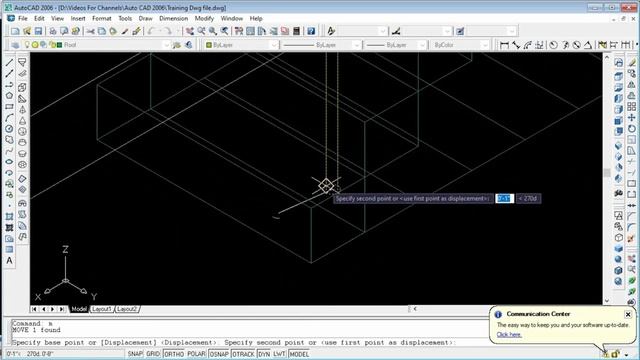The image size is (640, 360).
Task: Open the Layer Properties Manager icon
Action: 15,45
